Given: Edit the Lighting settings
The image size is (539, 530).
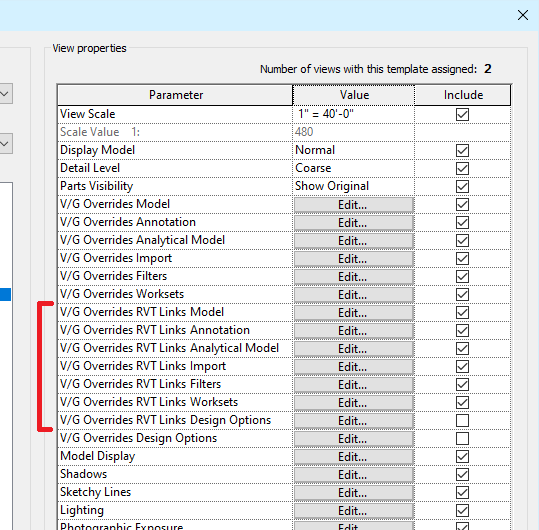Looking at the screenshot, I should [353, 510].
